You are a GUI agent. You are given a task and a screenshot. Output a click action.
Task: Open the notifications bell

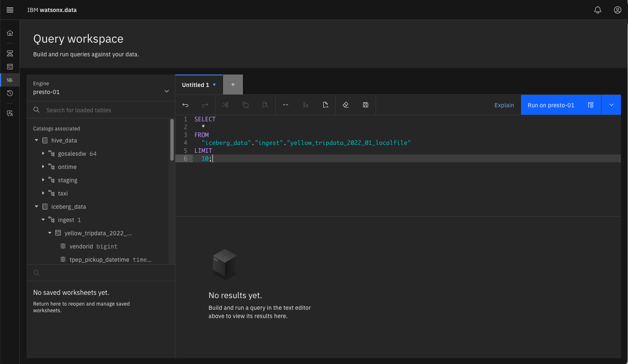pyautogui.click(x=598, y=10)
